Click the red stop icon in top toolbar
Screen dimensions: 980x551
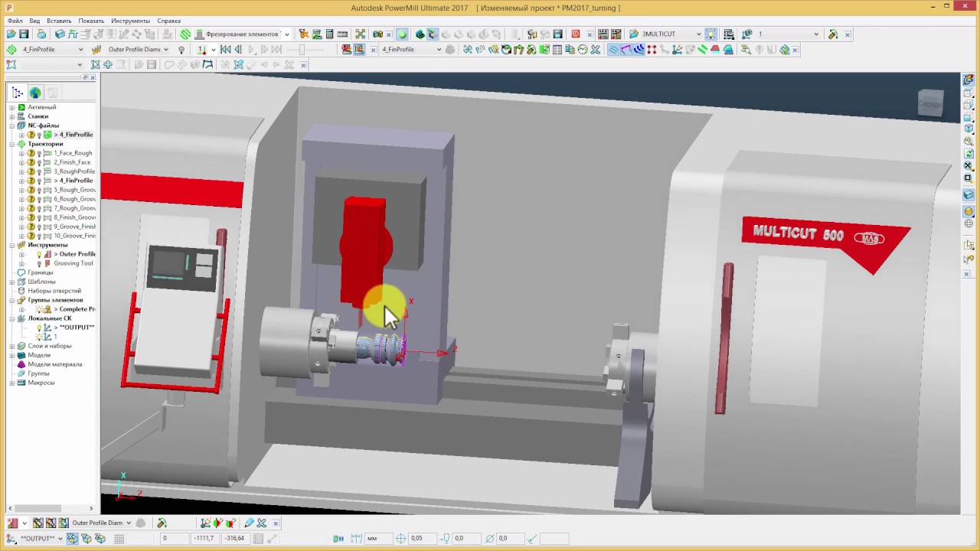point(576,34)
